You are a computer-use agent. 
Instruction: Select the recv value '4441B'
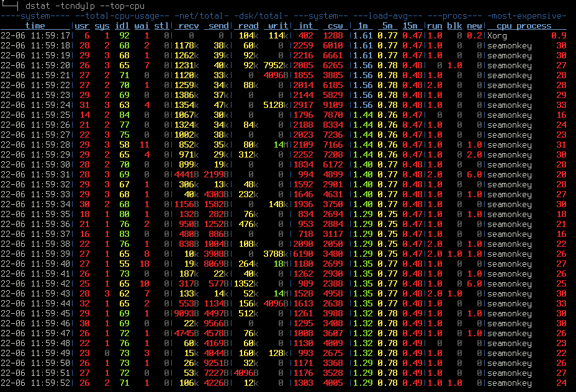coord(186,174)
